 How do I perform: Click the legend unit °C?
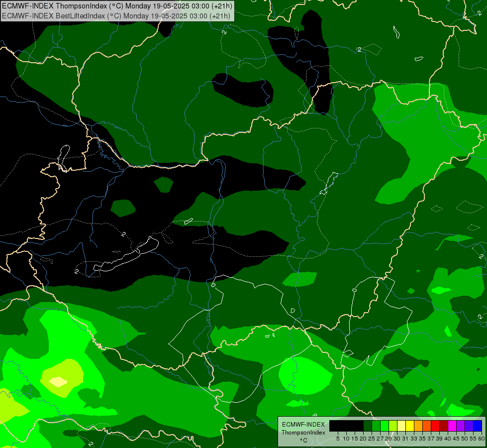[303, 440]
